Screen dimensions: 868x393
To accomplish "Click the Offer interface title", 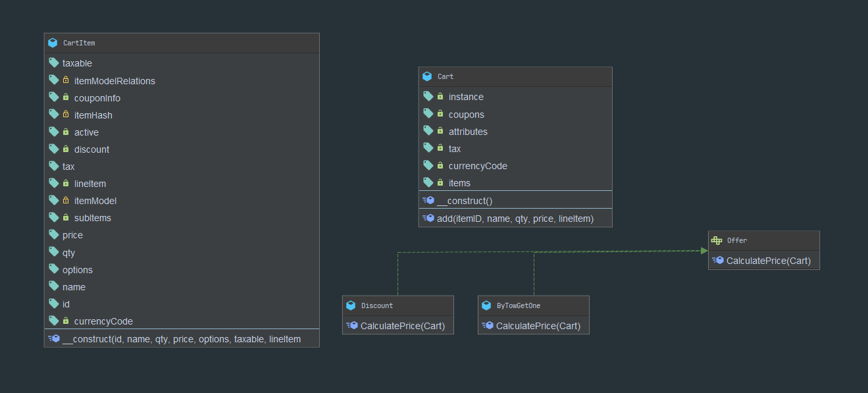I will (737, 240).
